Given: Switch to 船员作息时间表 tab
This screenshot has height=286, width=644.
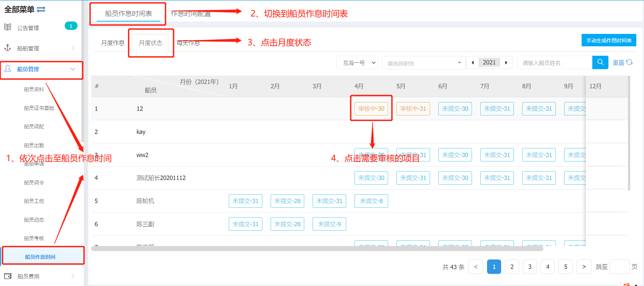Looking at the screenshot, I should pyautogui.click(x=128, y=13).
